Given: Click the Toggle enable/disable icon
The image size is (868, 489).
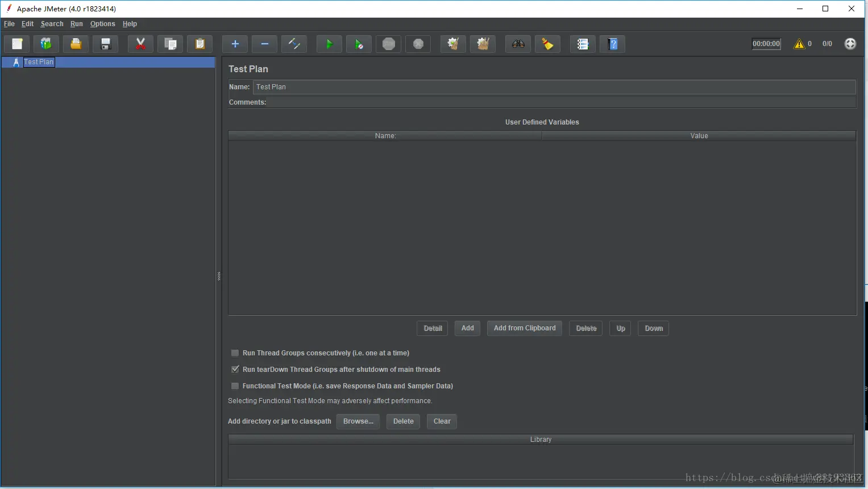Looking at the screenshot, I should click(294, 44).
